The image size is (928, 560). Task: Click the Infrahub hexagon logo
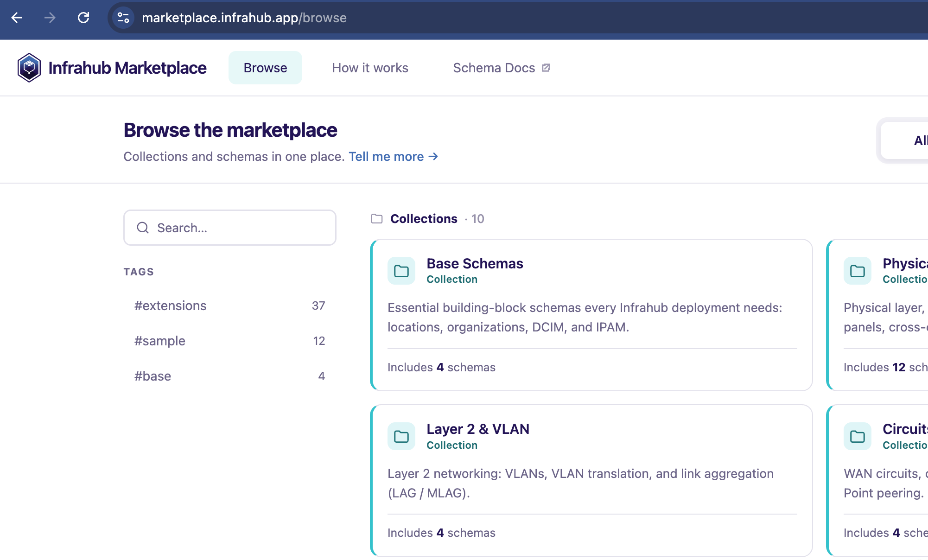click(x=29, y=68)
